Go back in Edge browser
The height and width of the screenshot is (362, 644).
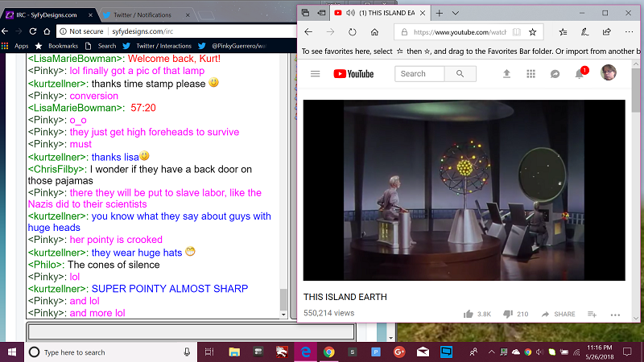click(x=308, y=32)
